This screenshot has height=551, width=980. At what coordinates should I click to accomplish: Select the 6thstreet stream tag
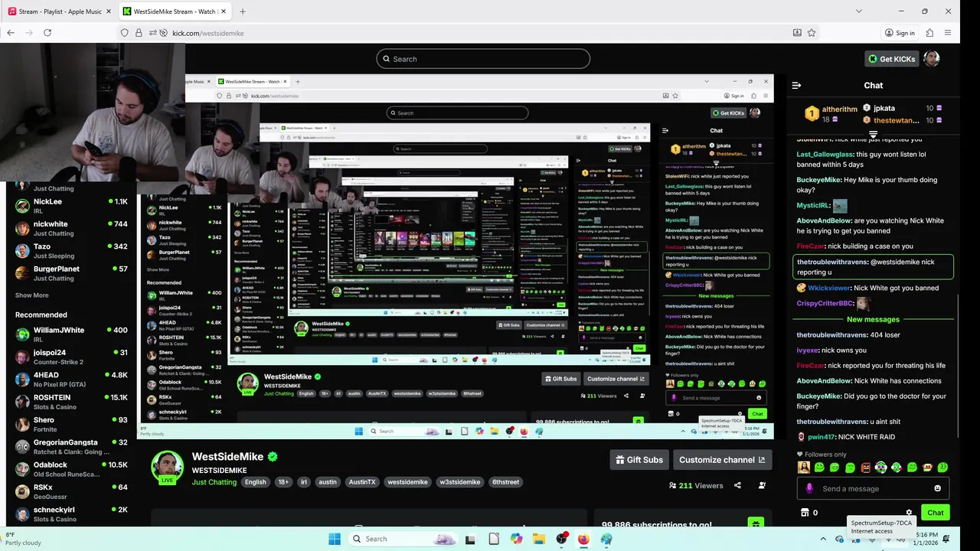[x=506, y=482]
